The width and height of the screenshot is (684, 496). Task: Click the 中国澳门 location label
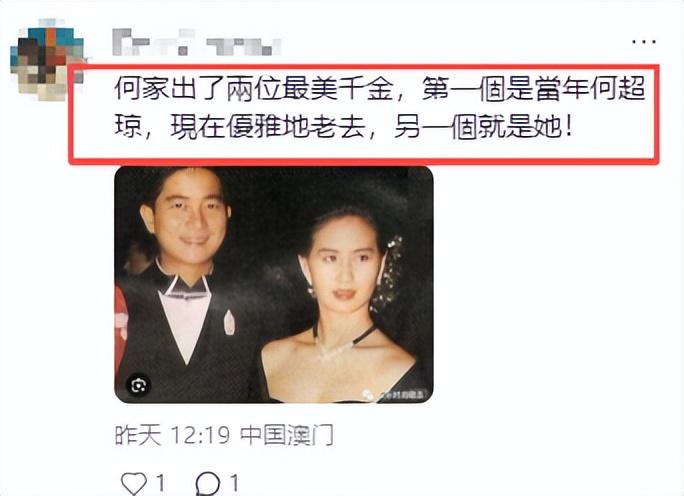tap(287, 435)
